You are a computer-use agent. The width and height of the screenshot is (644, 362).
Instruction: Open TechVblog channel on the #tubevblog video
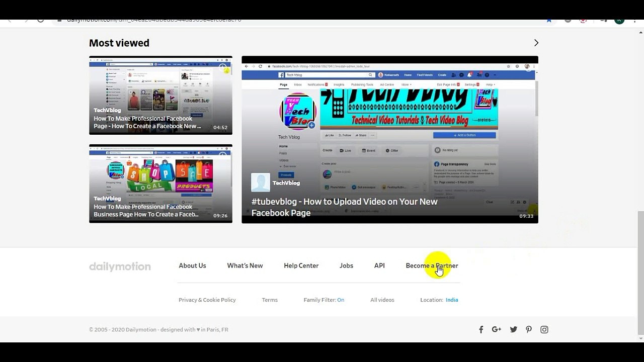(286, 183)
